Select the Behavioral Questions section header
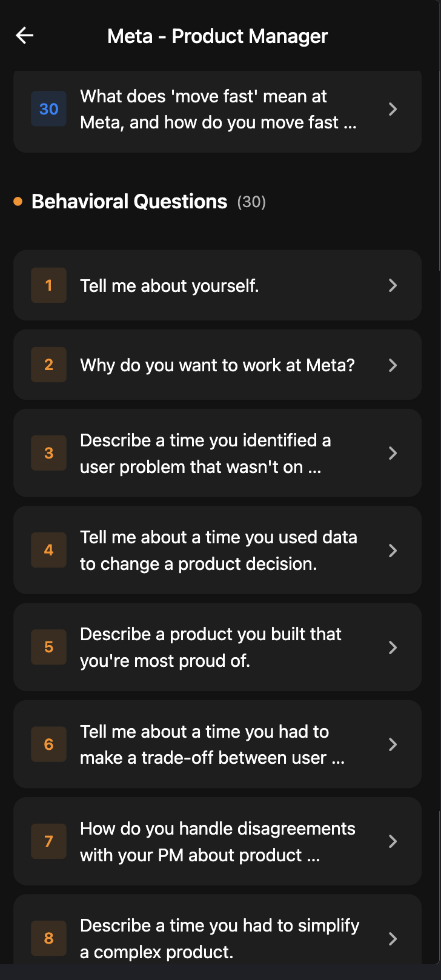 (129, 200)
